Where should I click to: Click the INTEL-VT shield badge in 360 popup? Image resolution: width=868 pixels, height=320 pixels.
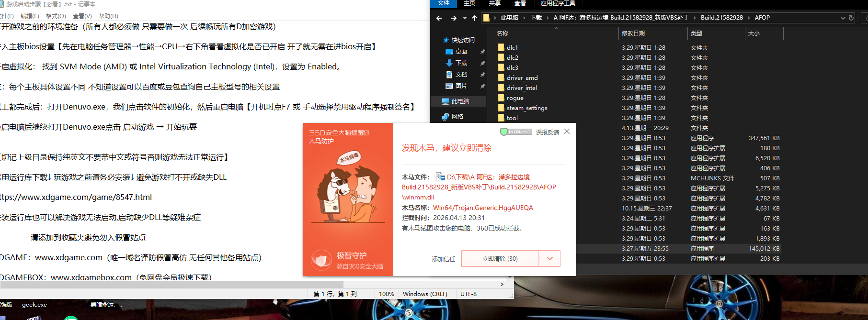516,132
